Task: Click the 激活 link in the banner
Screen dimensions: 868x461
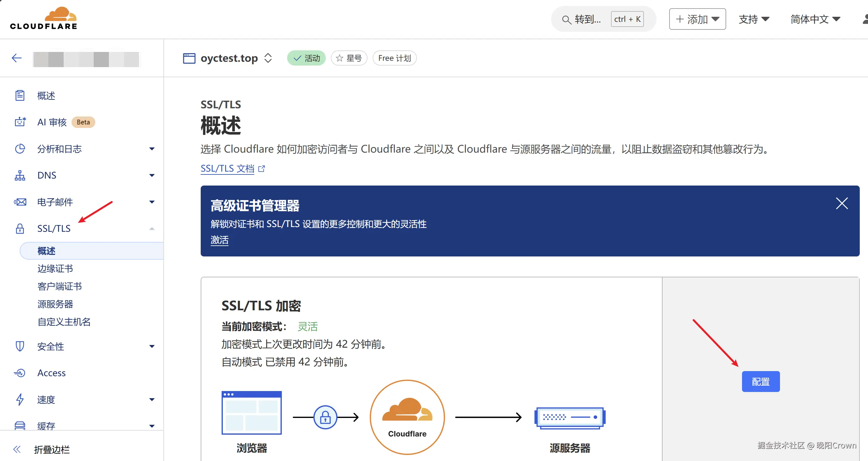Action: coord(219,240)
